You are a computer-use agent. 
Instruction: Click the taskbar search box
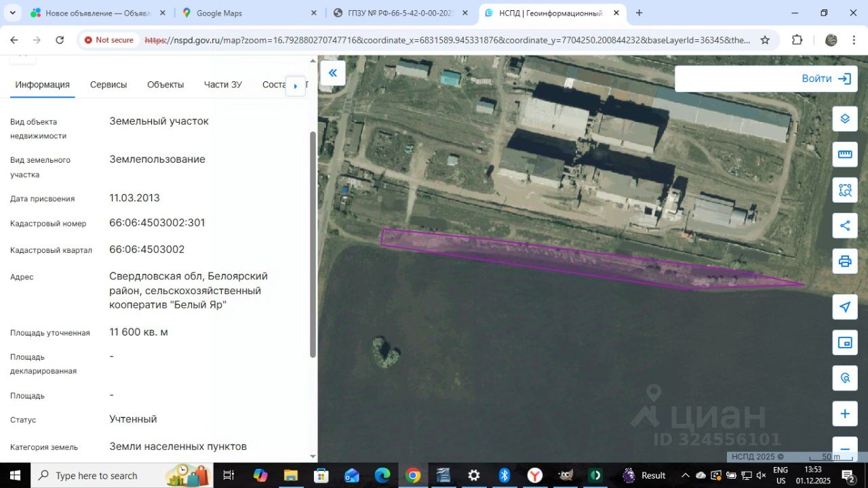[122, 475]
